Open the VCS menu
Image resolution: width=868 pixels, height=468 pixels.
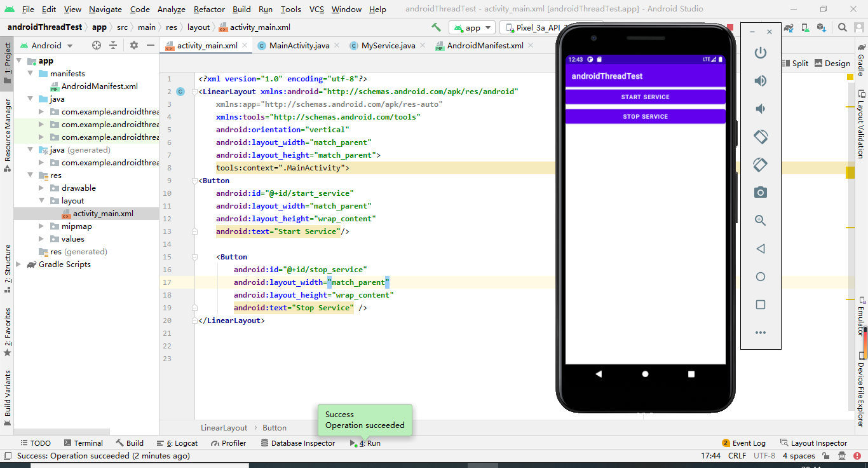pyautogui.click(x=316, y=9)
